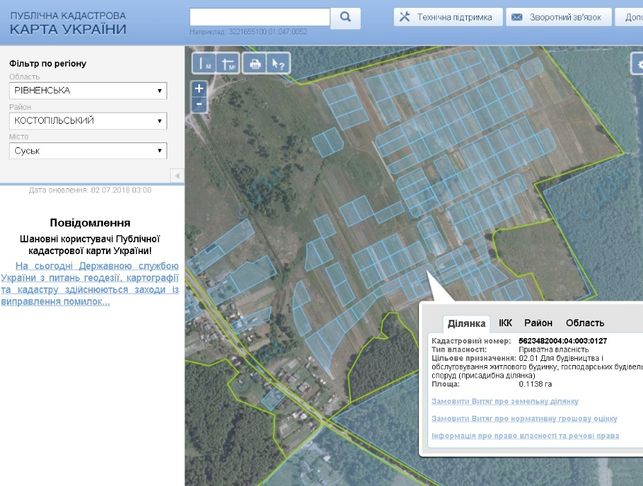This screenshot has width=643, height=486.
Task: Zoom out with the minus button
Action: pos(199,105)
